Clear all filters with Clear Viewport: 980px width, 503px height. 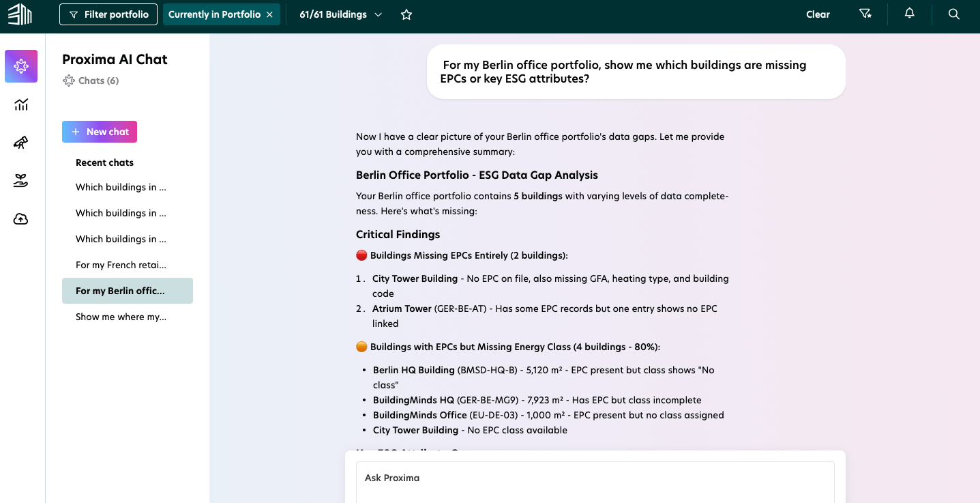[x=818, y=14]
